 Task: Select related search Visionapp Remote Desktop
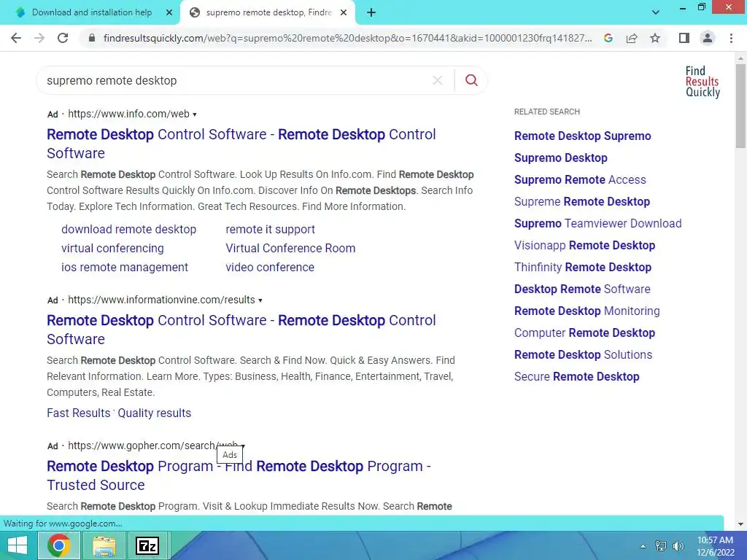tap(584, 245)
